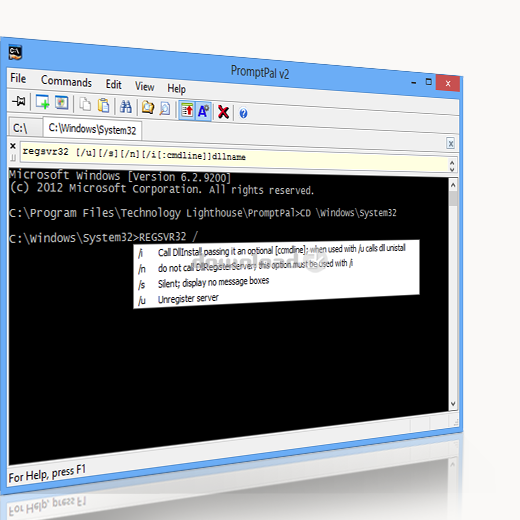The width and height of the screenshot is (520, 520).
Task: Click the blue help question mark icon
Action: (x=243, y=113)
